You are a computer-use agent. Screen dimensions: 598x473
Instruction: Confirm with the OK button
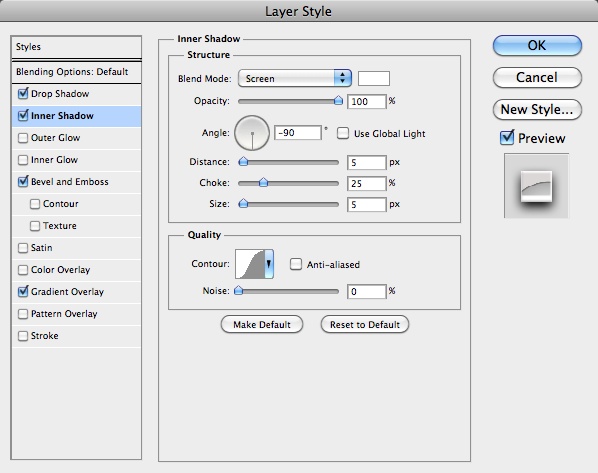(x=537, y=45)
